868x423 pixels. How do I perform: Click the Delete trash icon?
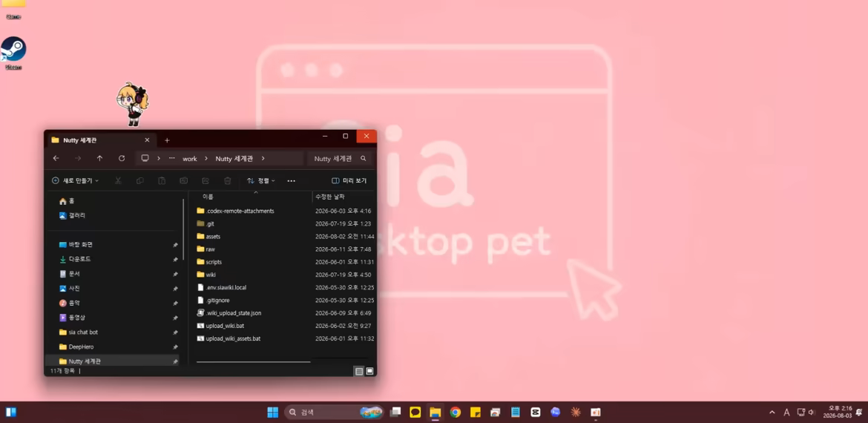click(x=228, y=180)
